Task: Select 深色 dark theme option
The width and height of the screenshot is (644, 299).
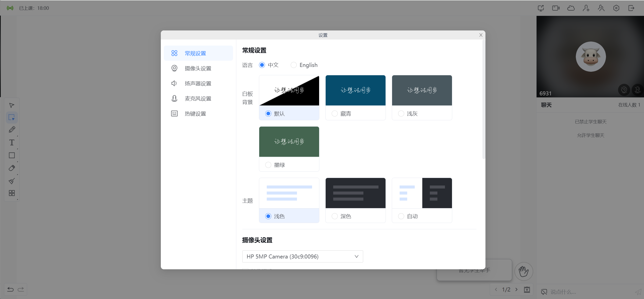Action: pos(335,216)
